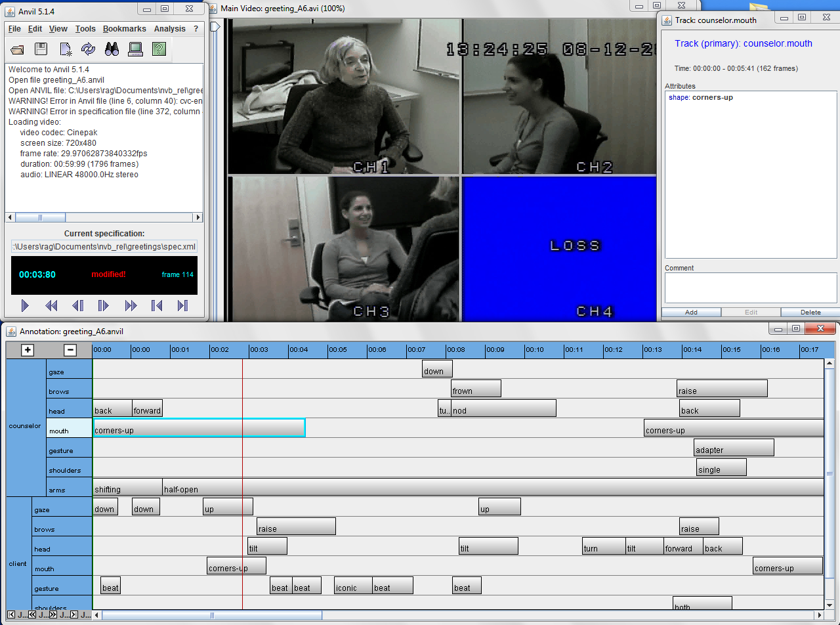The height and width of the screenshot is (625, 840).
Task: Select the counselor brows 'frown' annotation
Action: point(475,389)
